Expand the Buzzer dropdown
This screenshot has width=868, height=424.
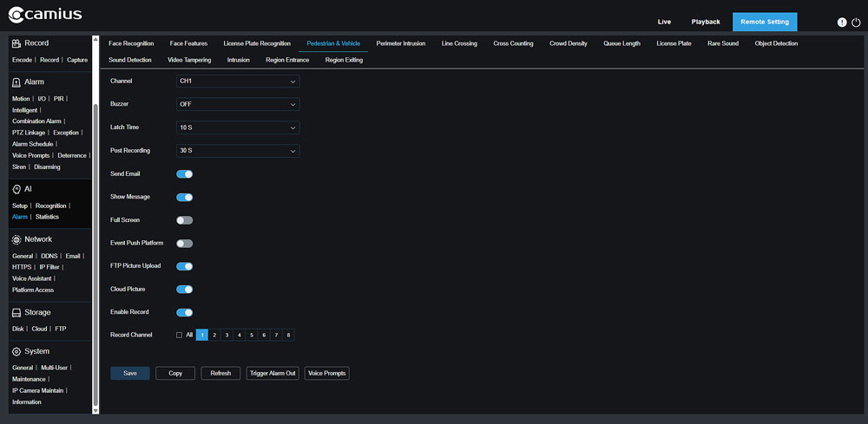(x=238, y=104)
